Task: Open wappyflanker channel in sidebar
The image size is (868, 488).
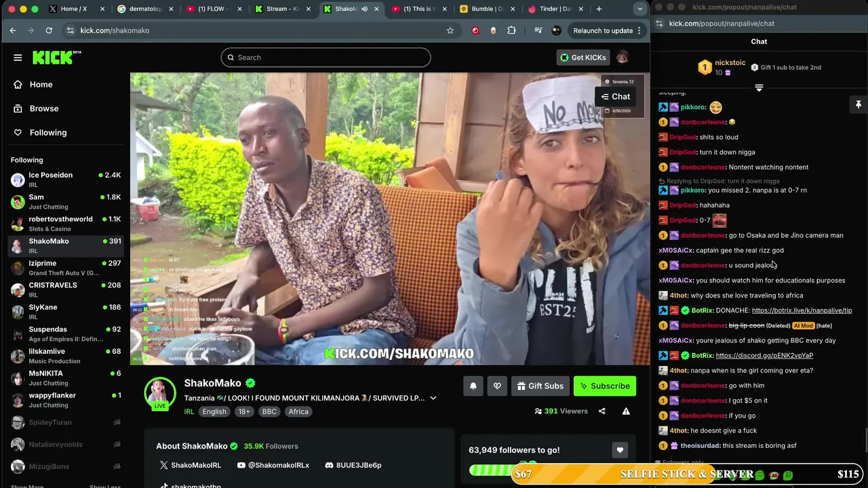Action: tap(65, 400)
